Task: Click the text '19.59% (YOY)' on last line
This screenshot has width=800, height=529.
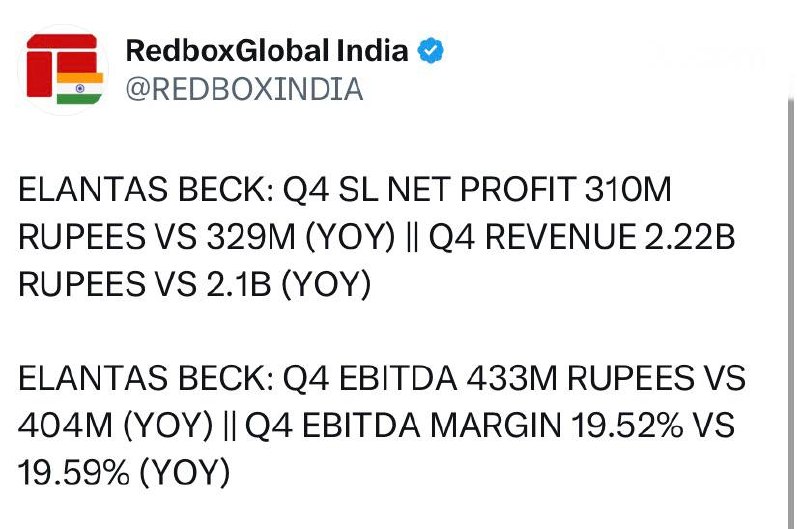Action: 124,473
